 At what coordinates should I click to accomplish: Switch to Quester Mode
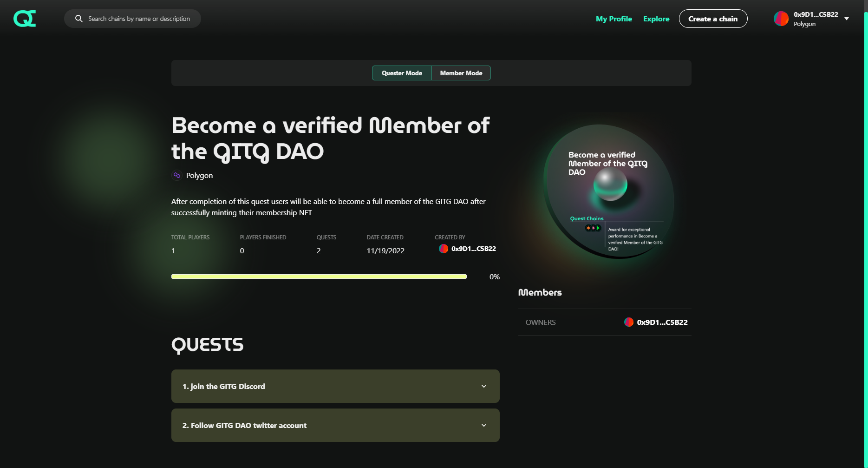(402, 73)
